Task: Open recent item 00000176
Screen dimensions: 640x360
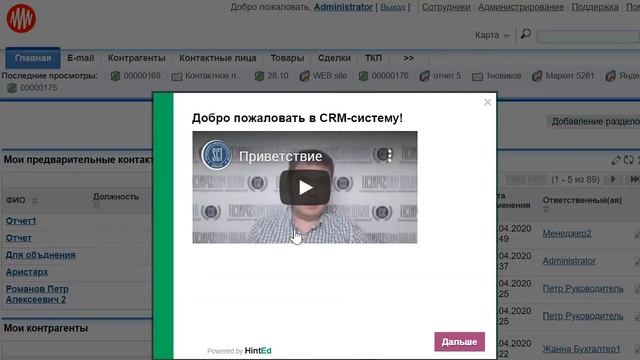Action: pyautogui.click(x=390, y=76)
